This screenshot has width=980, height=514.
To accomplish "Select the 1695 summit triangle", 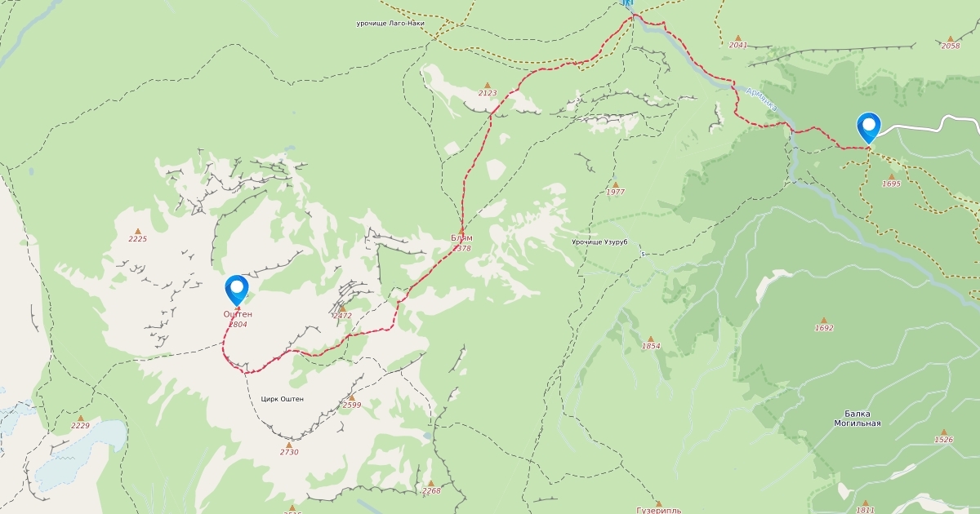I will click(x=891, y=176).
